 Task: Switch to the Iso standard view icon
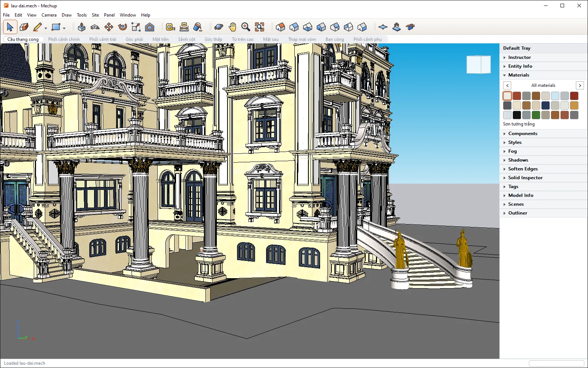point(280,27)
